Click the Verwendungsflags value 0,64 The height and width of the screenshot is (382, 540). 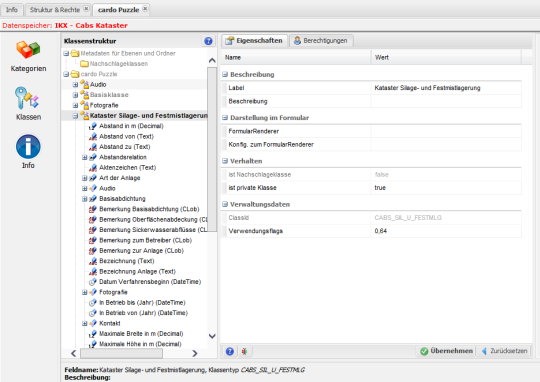coord(446,231)
